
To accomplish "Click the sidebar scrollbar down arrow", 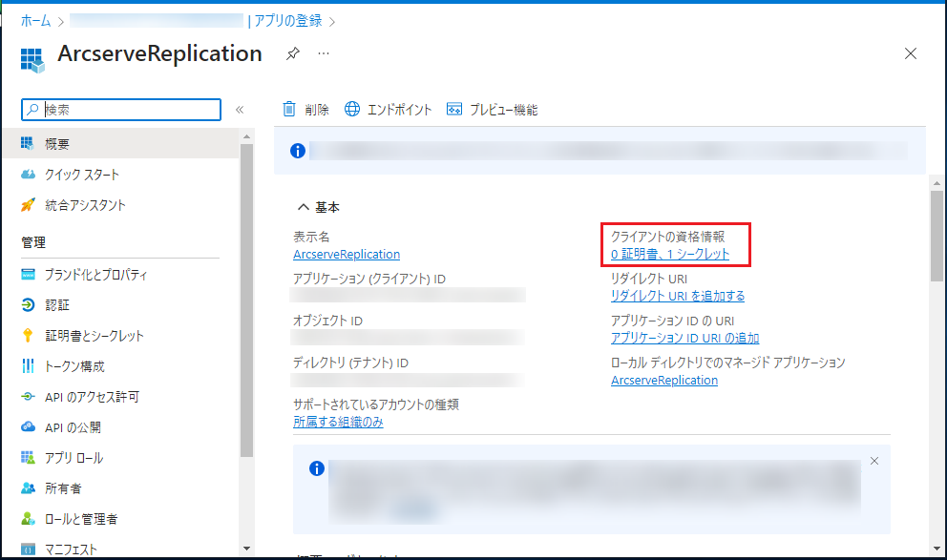I will pyautogui.click(x=246, y=549).
